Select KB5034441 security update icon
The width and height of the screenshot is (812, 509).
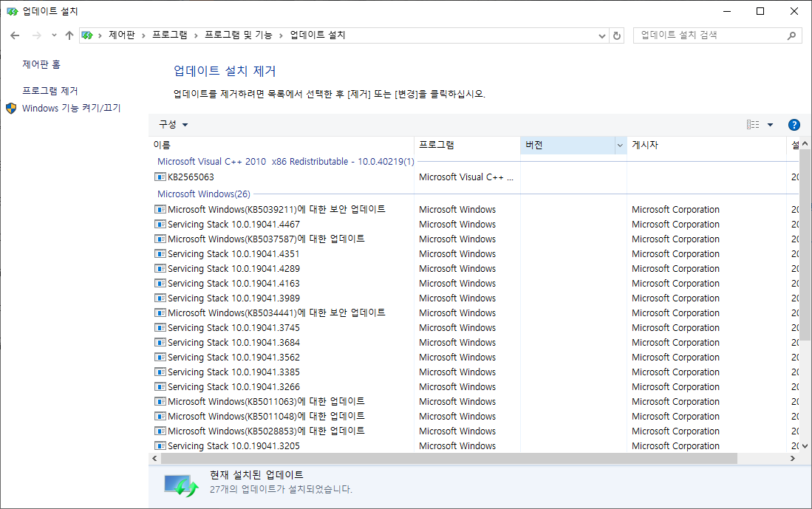tap(160, 312)
